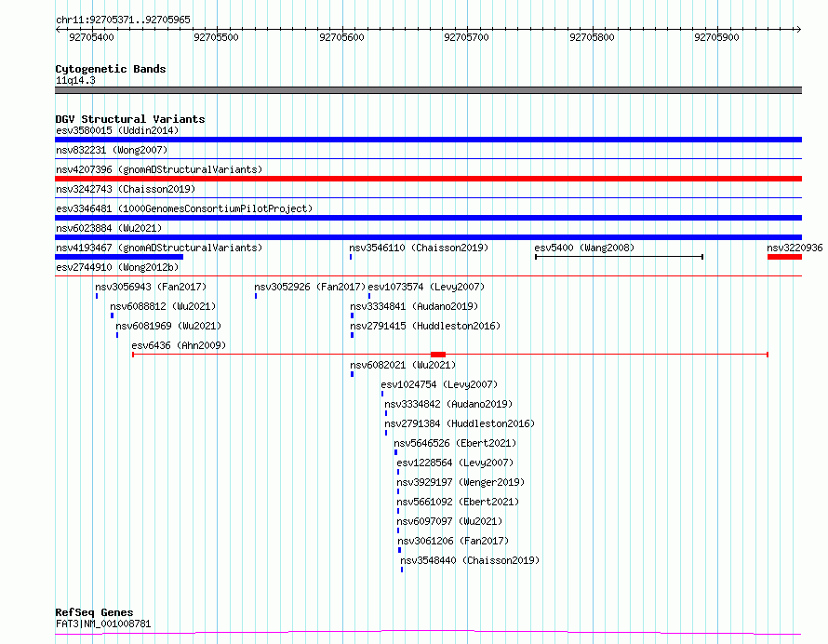Open the nsv3929197 (Wenger2019) label
The image size is (828, 644).
[x=461, y=482]
